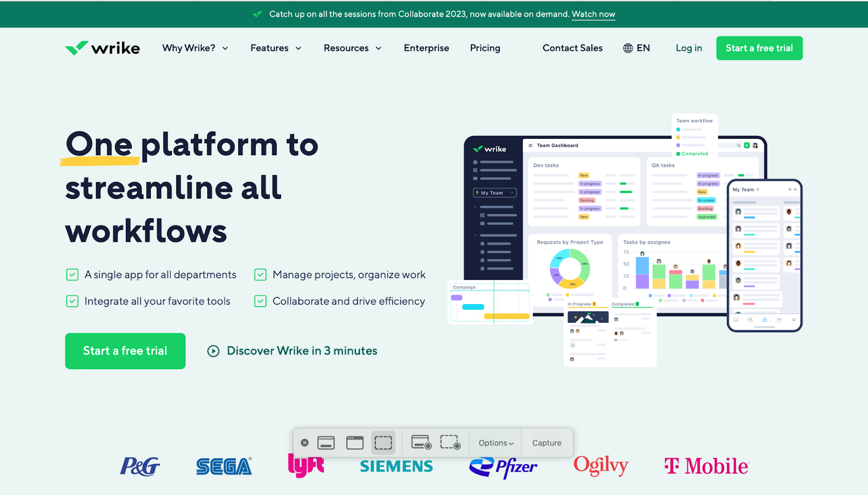Select the Capture Selected Window icon
The height and width of the screenshot is (495, 868).
coord(355,442)
